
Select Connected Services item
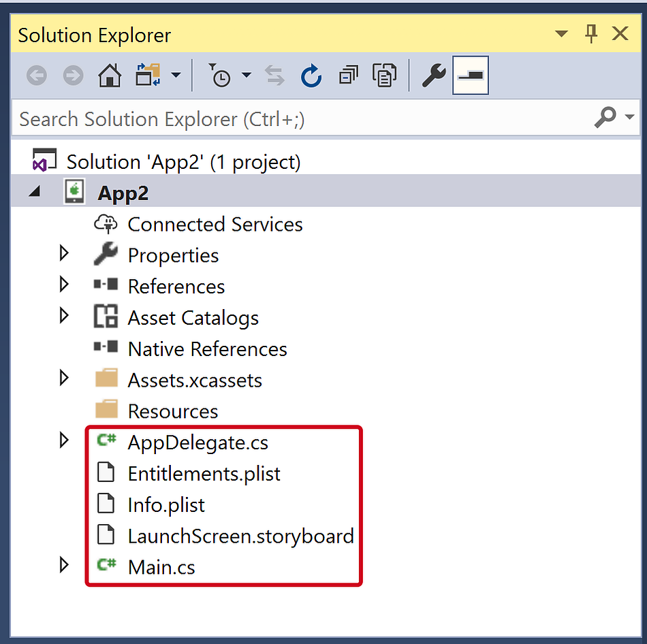215,225
